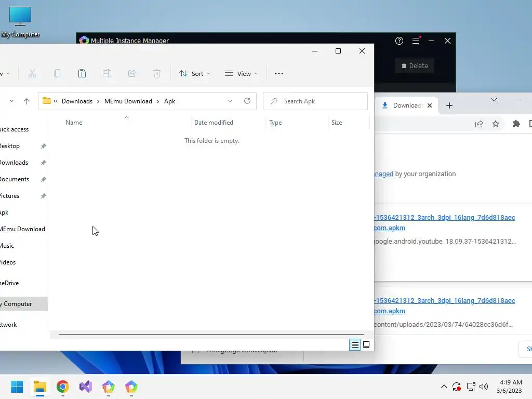
Task: Sort by the Name column header
Action: 74,123
